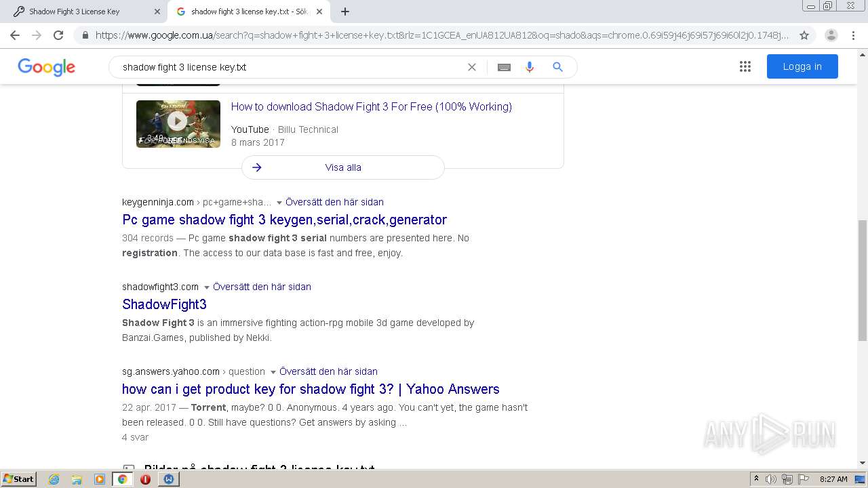Open the site security padlock info
868x488 pixels.
(85, 35)
